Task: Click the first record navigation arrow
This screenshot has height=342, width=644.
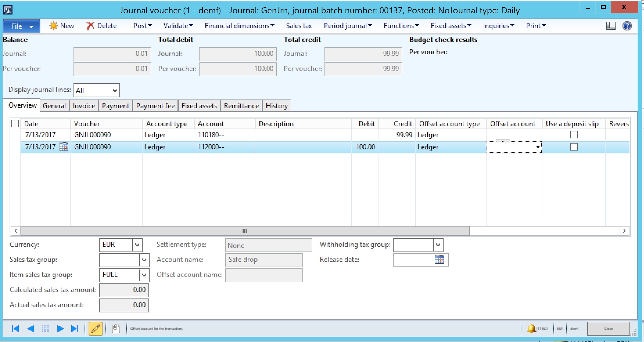Action: pyautogui.click(x=15, y=329)
